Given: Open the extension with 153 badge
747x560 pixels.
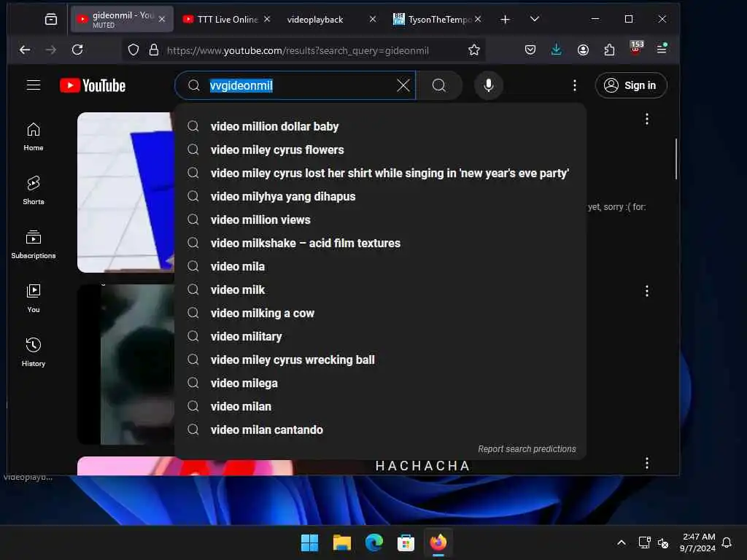Looking at the screenshot, I should (636, 48).
